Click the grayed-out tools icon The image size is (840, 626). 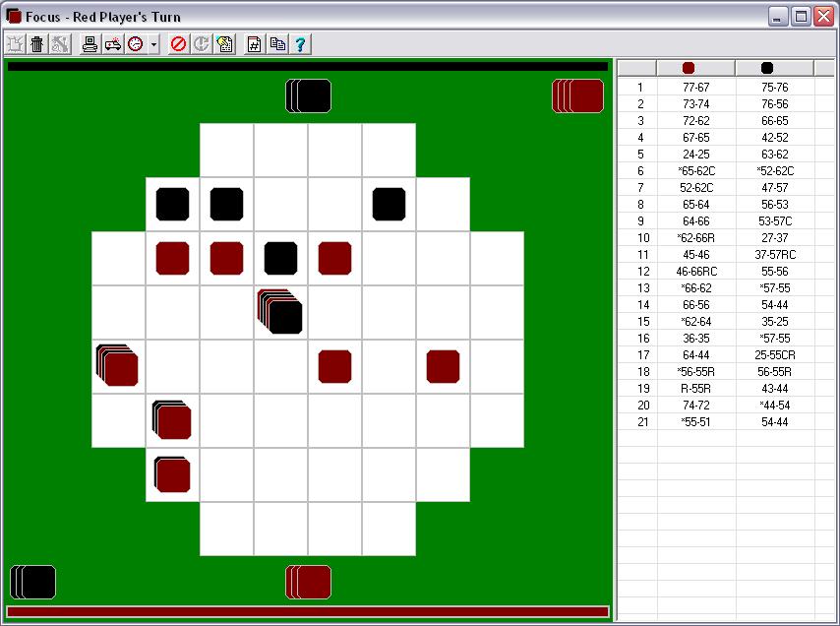(x=59, y=44)
